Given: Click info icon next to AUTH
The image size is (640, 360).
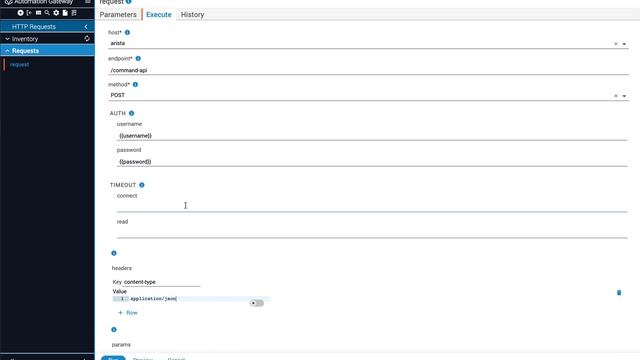Looking at the screenshot, I should 131,113.
